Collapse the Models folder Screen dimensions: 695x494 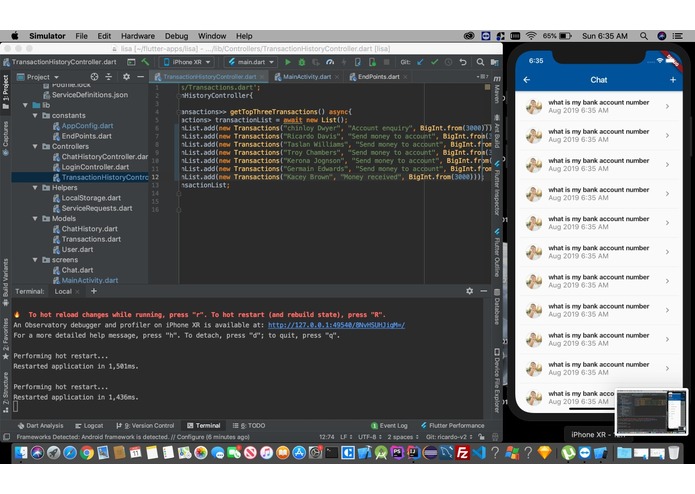pos(35,218)
